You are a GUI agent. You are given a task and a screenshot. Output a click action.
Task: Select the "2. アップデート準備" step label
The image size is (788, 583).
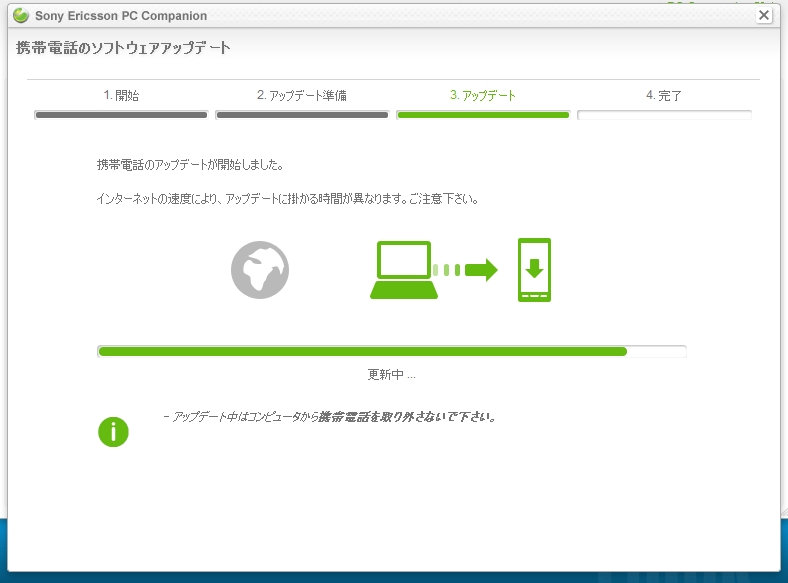301,96
